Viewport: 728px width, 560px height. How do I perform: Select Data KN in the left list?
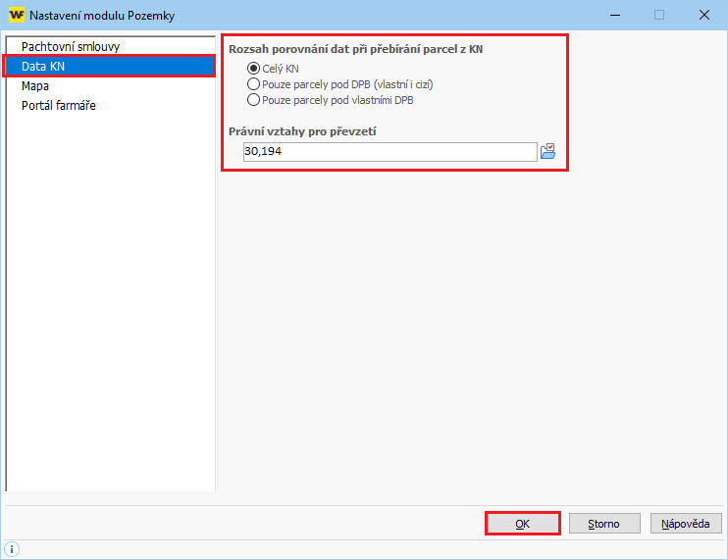pos(44,67)
